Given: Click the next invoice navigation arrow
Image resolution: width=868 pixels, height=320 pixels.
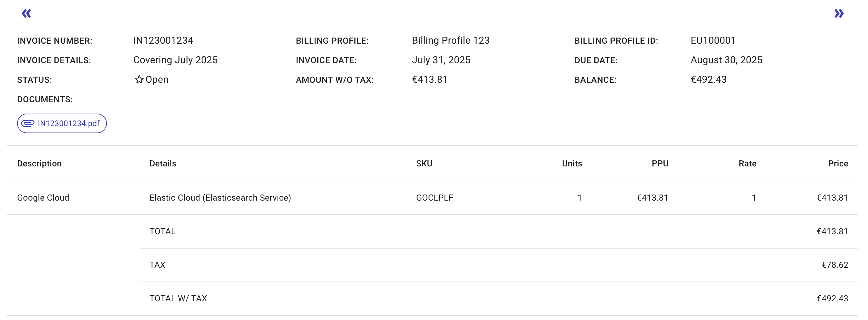Looking at the screenshot, I should point(839,13).
